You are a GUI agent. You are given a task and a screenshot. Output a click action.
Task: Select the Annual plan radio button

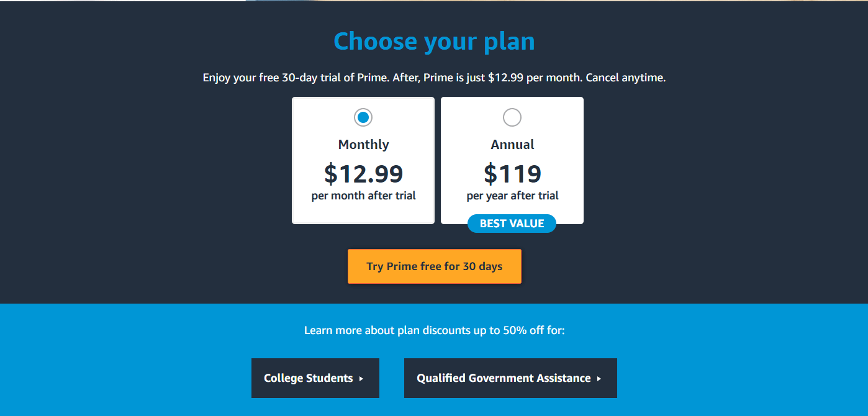click(x=512, y=117)
